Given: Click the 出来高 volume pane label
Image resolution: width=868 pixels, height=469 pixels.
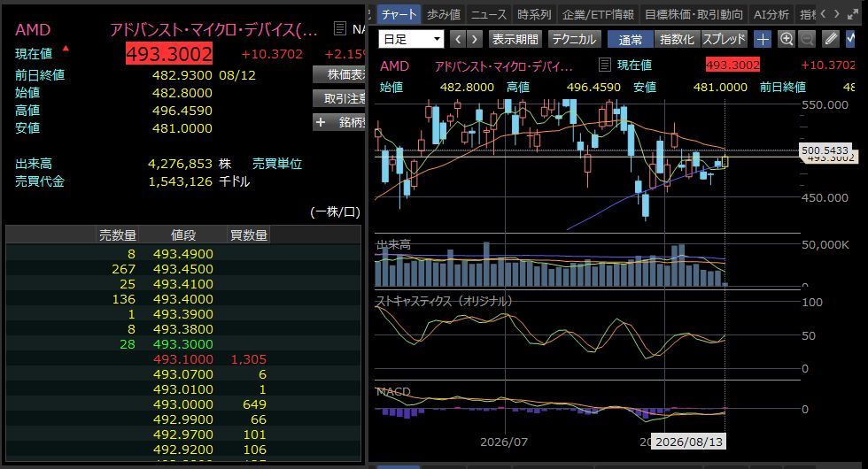Looking at the screenshot, I should [393, 244].
